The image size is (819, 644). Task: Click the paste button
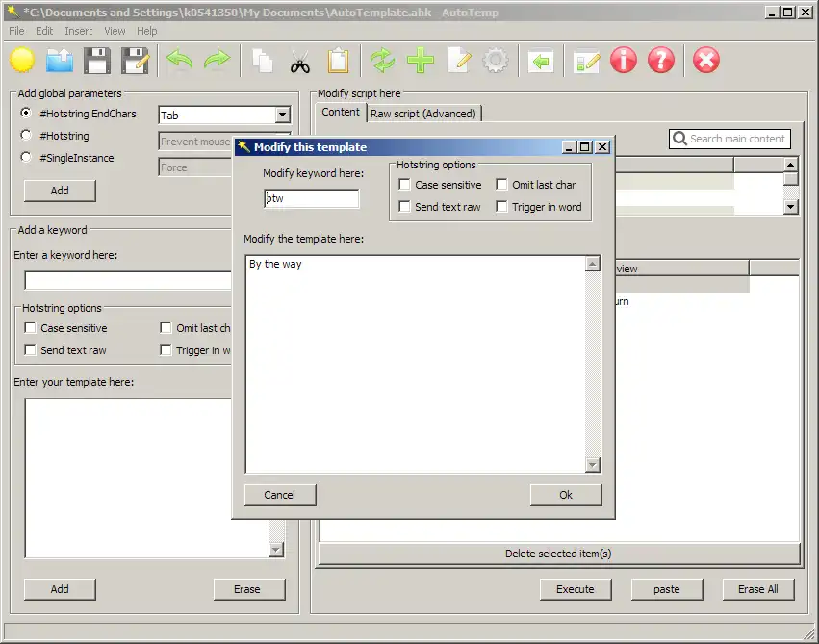(667, 589)
